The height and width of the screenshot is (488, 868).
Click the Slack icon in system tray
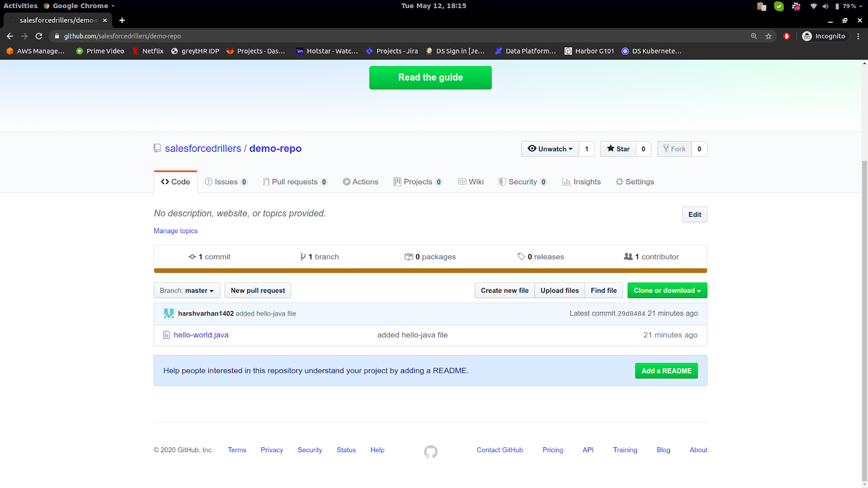[796, 6]
